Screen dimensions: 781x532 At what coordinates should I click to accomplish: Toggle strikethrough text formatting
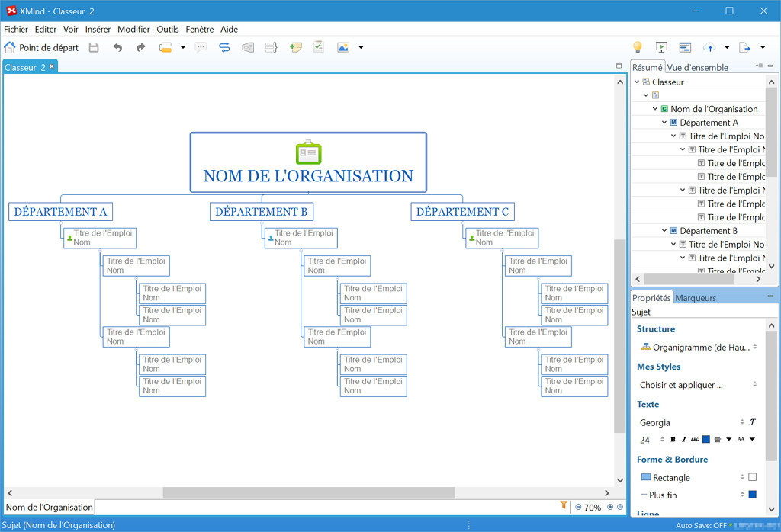(x=694, y=440)
